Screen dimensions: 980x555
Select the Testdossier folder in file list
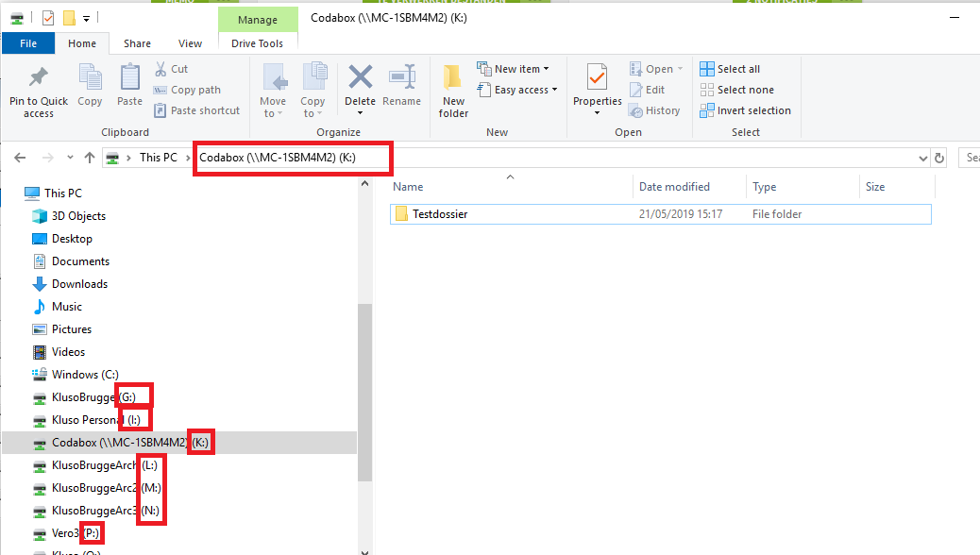tap(440, 214)
